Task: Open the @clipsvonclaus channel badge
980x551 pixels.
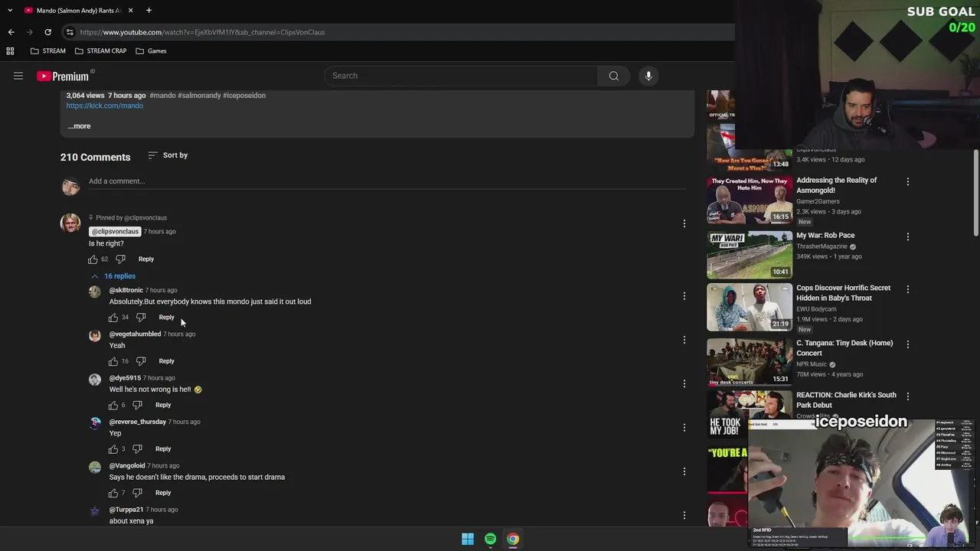Action: tap(115, 232)
